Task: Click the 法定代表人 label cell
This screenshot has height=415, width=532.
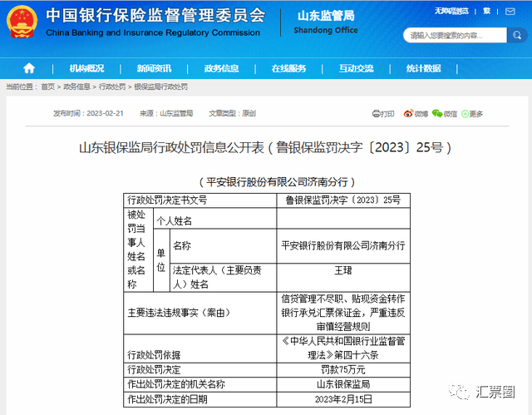Action: (x=223, y=277)
